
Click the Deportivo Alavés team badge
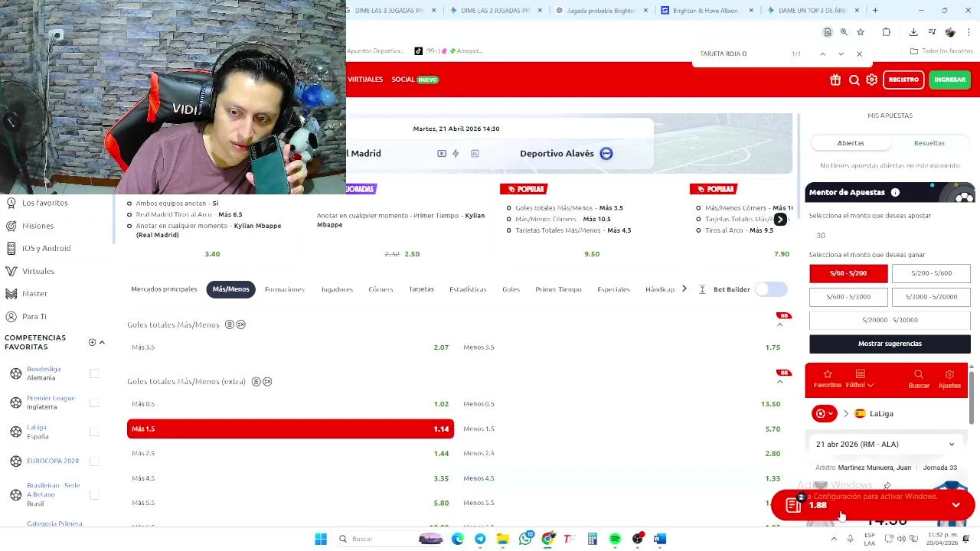pos(606,154)
